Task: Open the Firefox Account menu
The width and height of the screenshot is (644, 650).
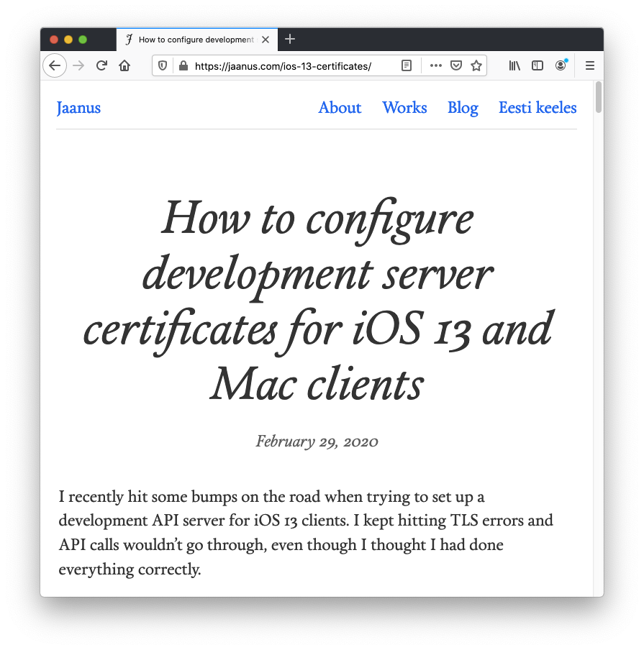Action: coord(561,65)
